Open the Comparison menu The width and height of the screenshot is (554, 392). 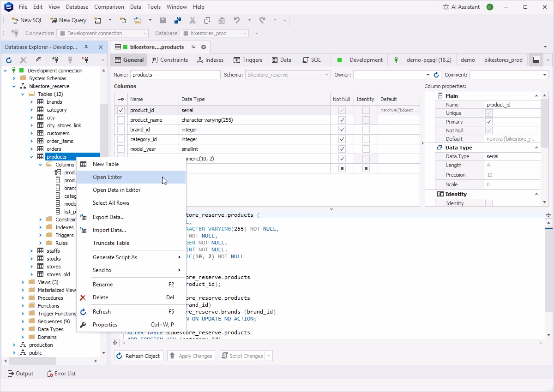click(x=109, y=7)
